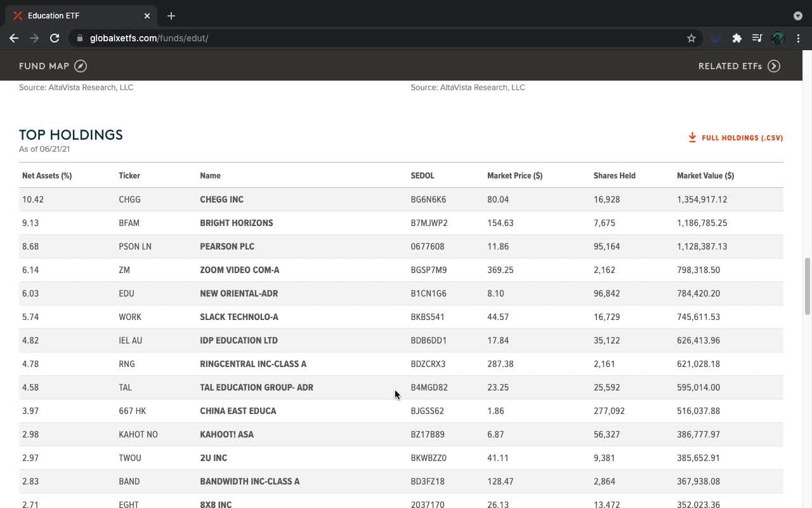Click the page vertical scrollbar thumb
The height and width of the screenshot is (508, 812).
click(808, 286)
